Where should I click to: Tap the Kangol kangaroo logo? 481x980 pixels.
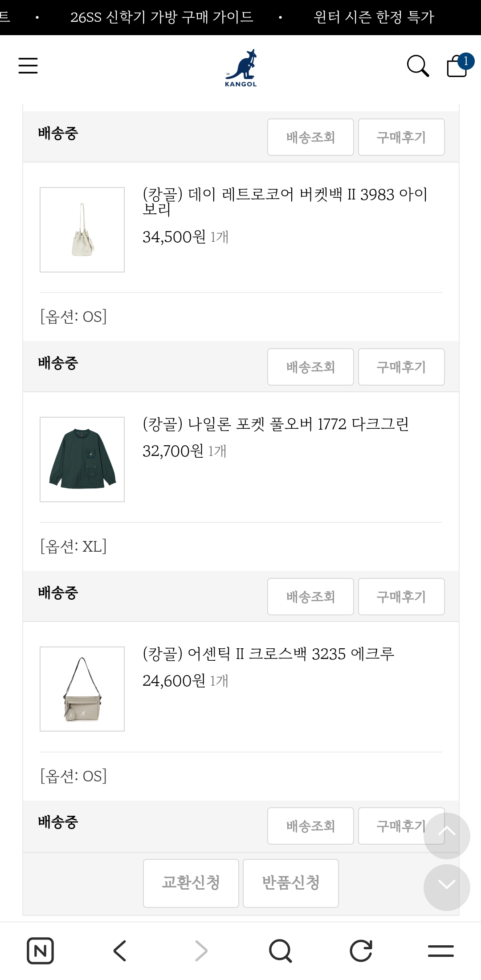tap(241, 68)
